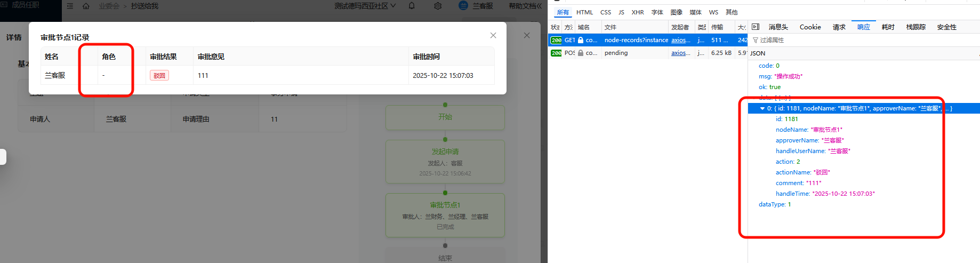980x263 pixels.
Task: Open the 测试德玛西亚社区 community dropdown
Action: click(x=365, y=6)
